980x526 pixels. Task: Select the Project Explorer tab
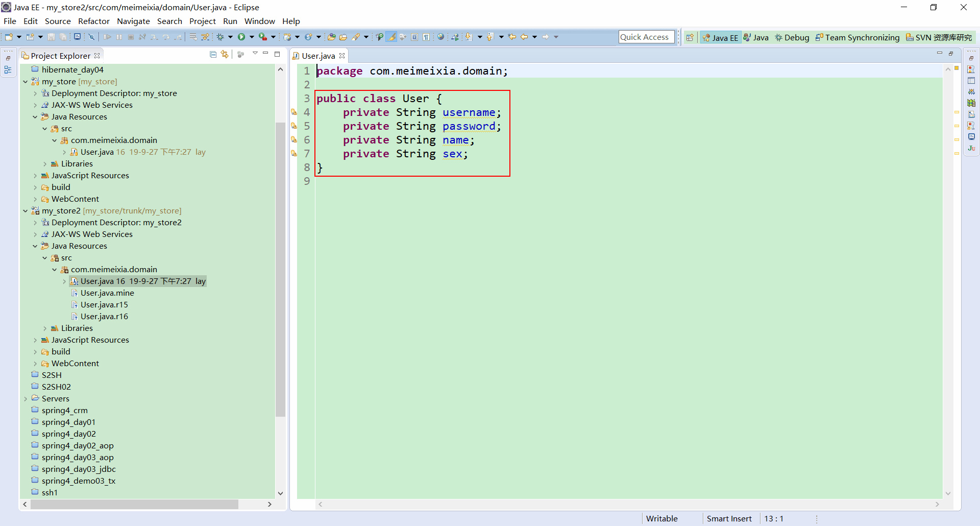60,56
